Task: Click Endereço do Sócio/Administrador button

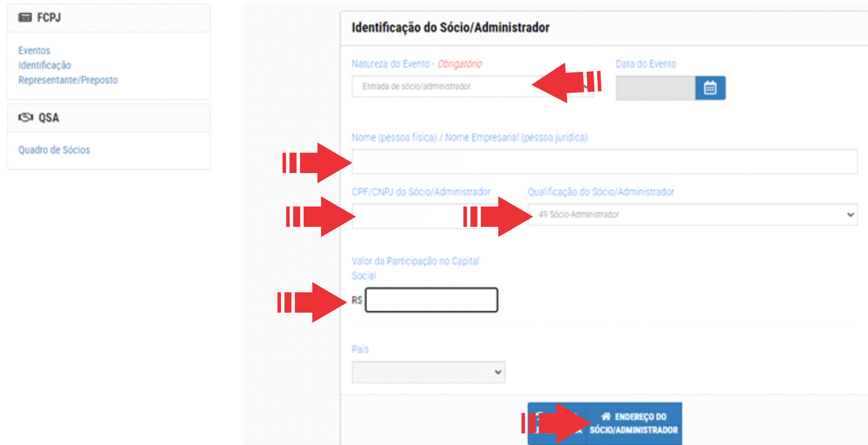Action: [605, 424]
